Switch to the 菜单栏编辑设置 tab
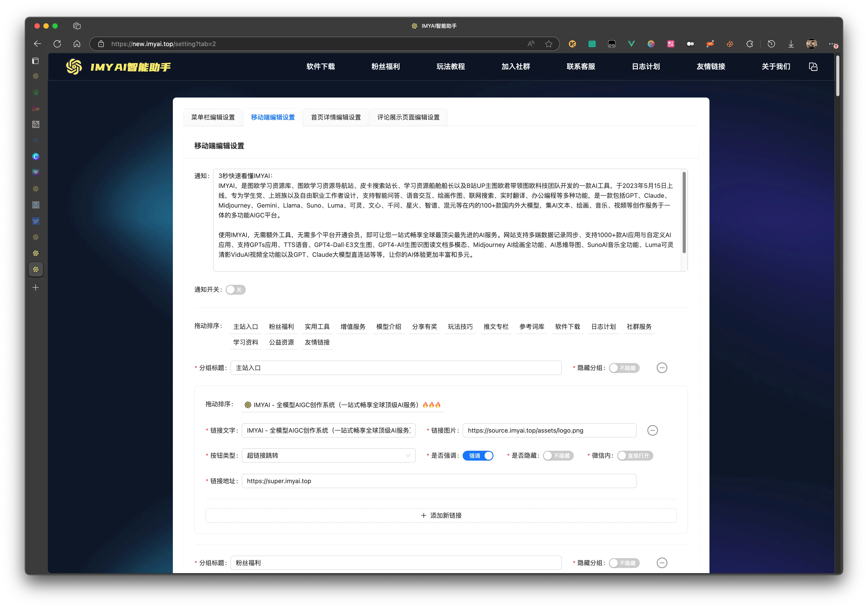The image size is (868, 608). [x=213, y=117]
